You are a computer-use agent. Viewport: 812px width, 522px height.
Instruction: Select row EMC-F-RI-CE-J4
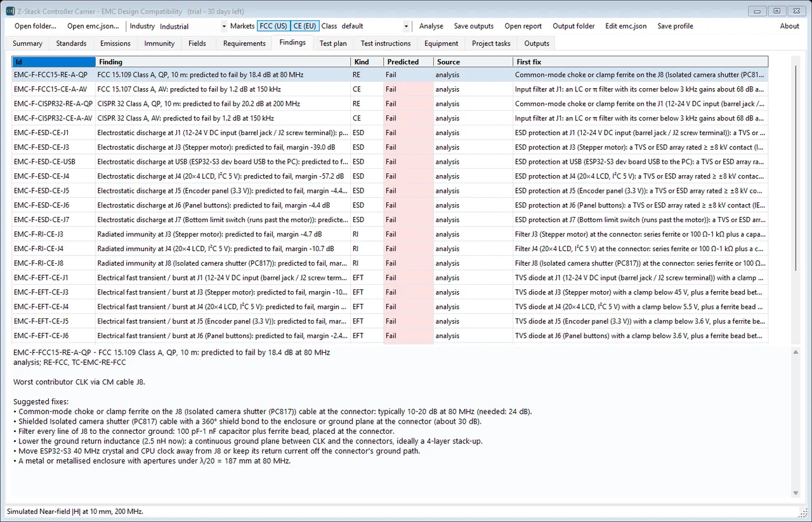[390, 249]
